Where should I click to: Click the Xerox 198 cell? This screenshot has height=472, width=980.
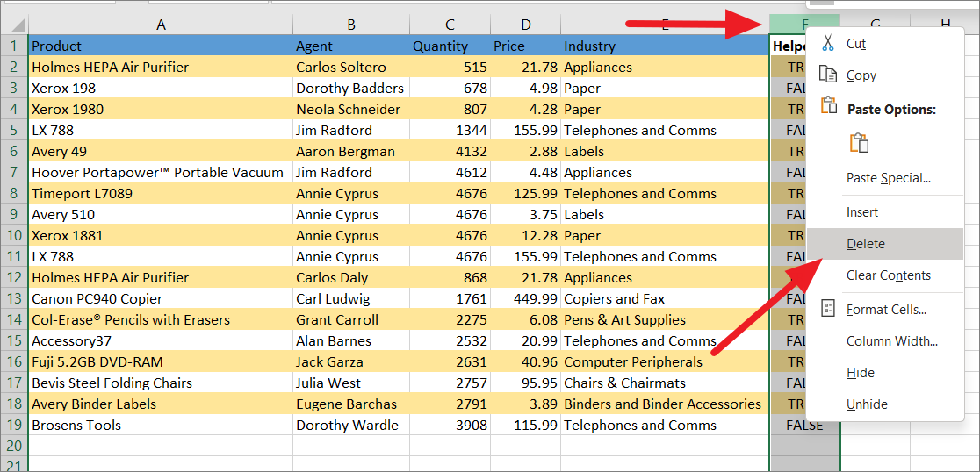tap(161, 88)
